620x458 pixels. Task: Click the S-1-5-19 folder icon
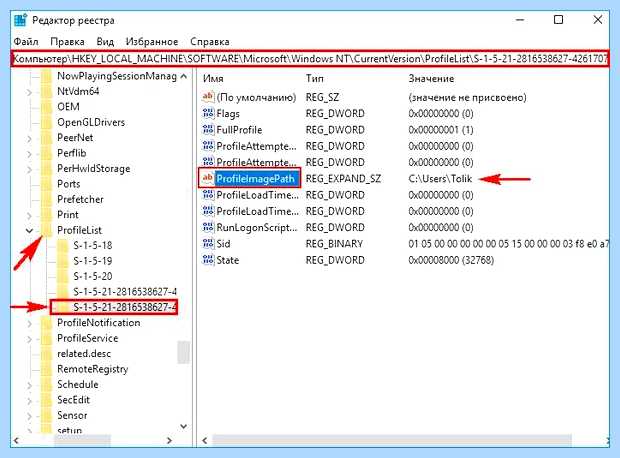(62, 261)
